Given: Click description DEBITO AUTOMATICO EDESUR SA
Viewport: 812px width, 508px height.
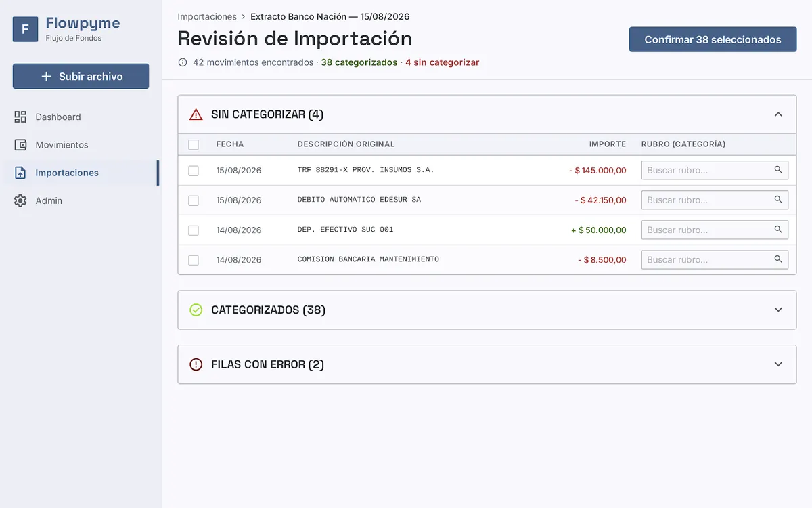Looking at the screenshot, I should click(x=359, y=200).
